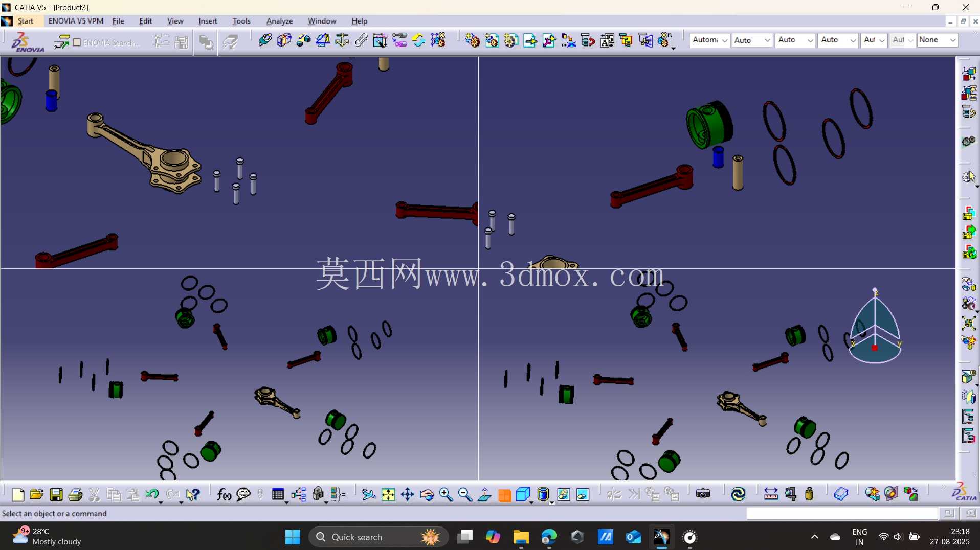Open the second Auto dropdown
Viewport: 980px width, 550px height.
point(751,40)
